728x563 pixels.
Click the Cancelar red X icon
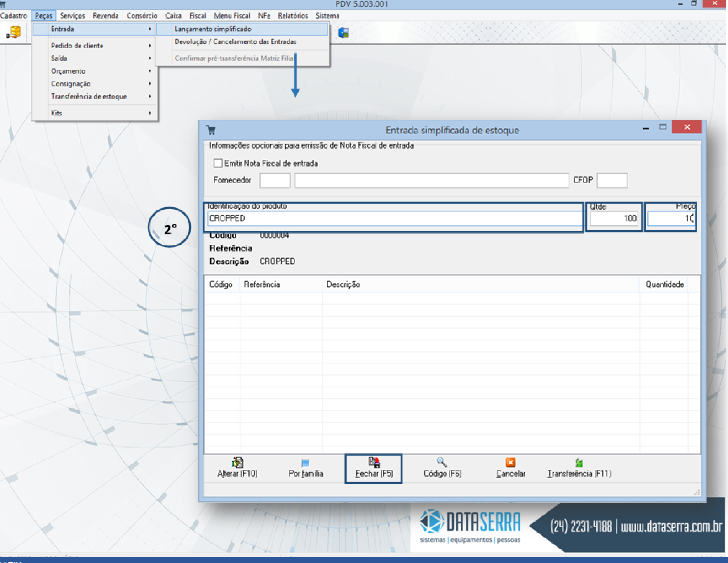(x=510, y=463)
